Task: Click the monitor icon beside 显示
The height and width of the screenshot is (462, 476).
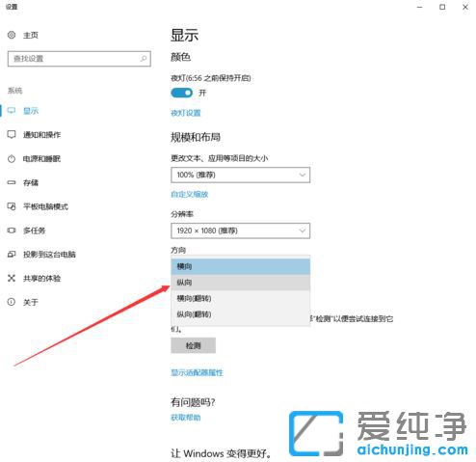Action: [x=12, y=111]
